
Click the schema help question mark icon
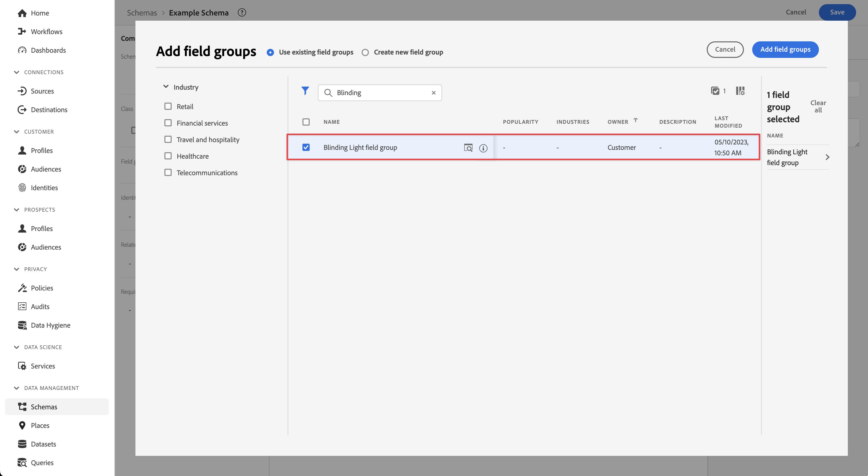point(242,12)
